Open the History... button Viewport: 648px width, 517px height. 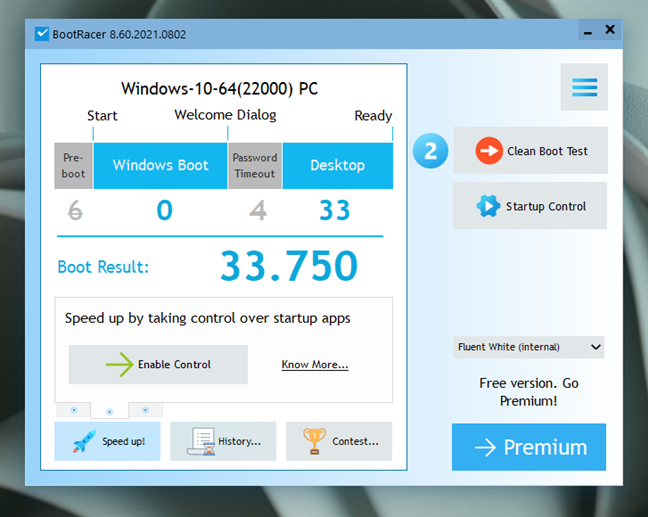click(x=223, y=441)
